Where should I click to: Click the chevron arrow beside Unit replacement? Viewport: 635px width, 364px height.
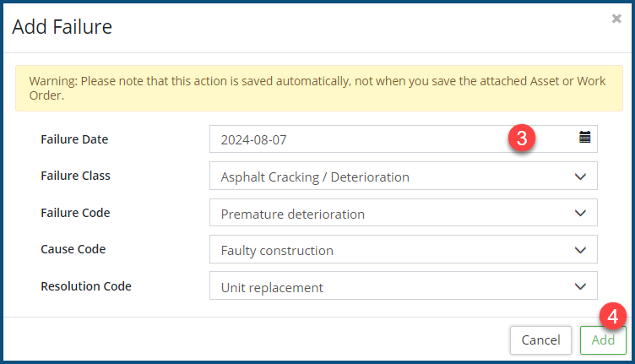click(580, 287)
